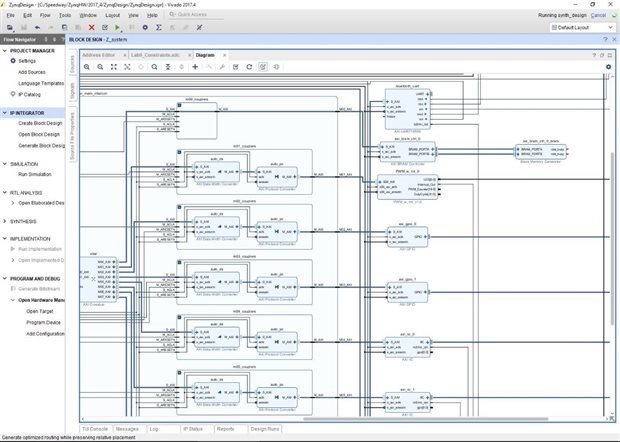Collapse the PROJECT MANAGER section
Viewport: 620px width, 442px height.
click(5, 49)
